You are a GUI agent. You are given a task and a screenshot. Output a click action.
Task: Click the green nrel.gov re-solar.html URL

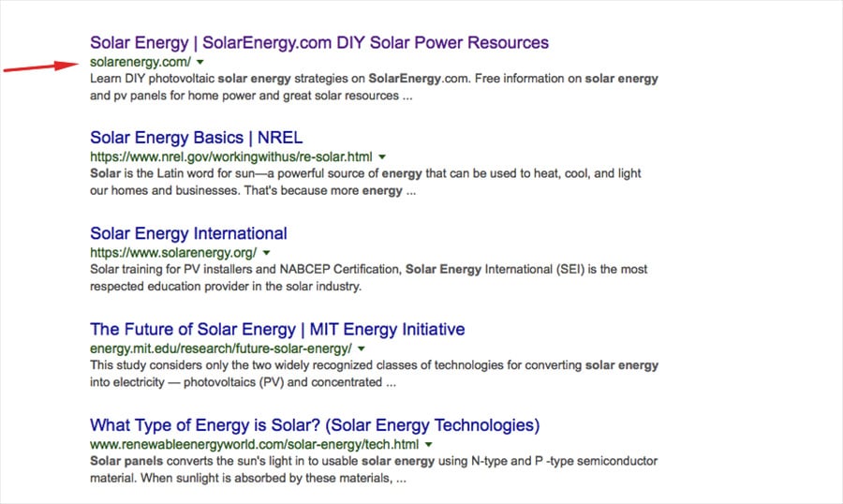coord(230,157)
